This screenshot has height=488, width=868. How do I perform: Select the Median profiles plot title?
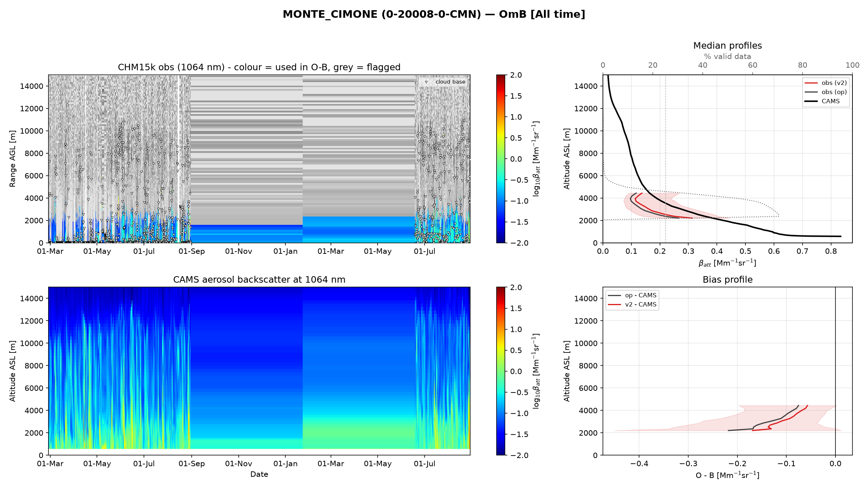(727, 46)
